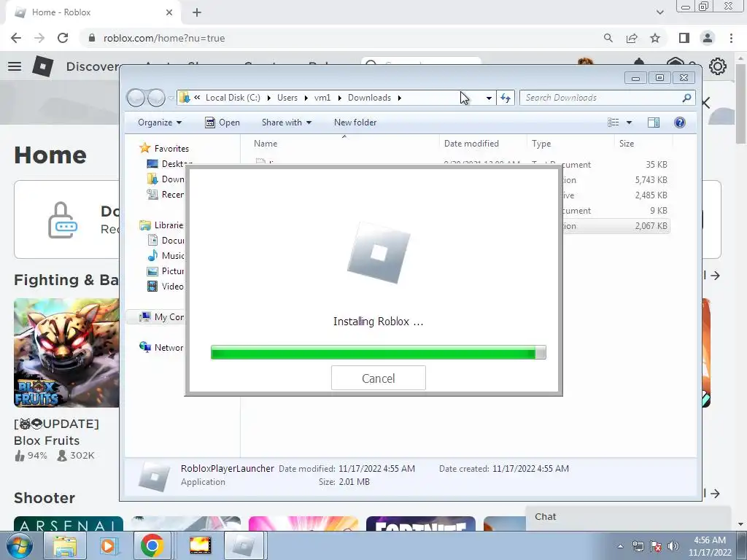Open Discover in Roblox navigation
Viewport: 747px width, 560px height.
point(93,66)
